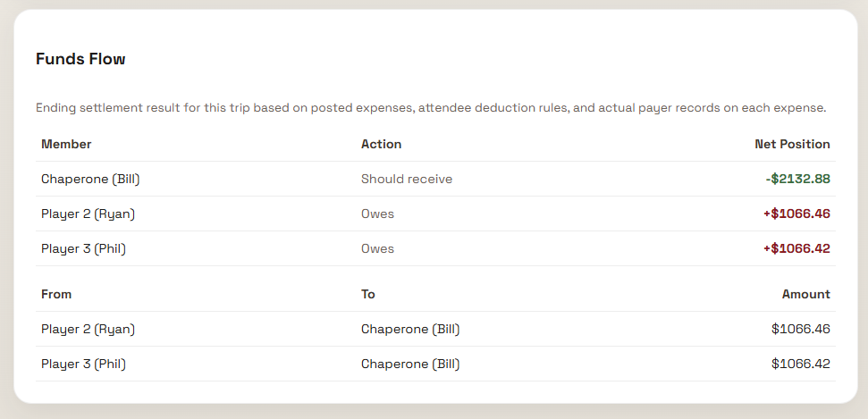Click the $1066.46 transfer amount
This screenshot has width=868, height=419.
[801, 329]
